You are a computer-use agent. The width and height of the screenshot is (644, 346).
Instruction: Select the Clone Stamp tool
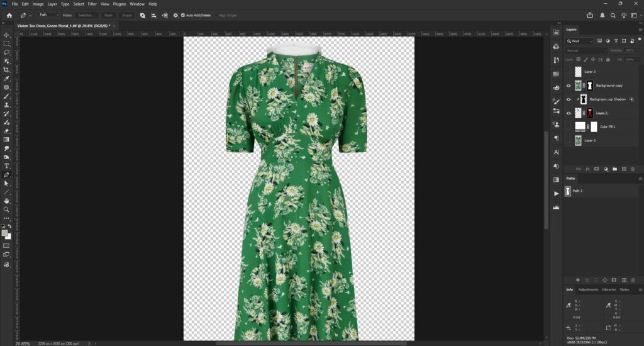point(6,105)
